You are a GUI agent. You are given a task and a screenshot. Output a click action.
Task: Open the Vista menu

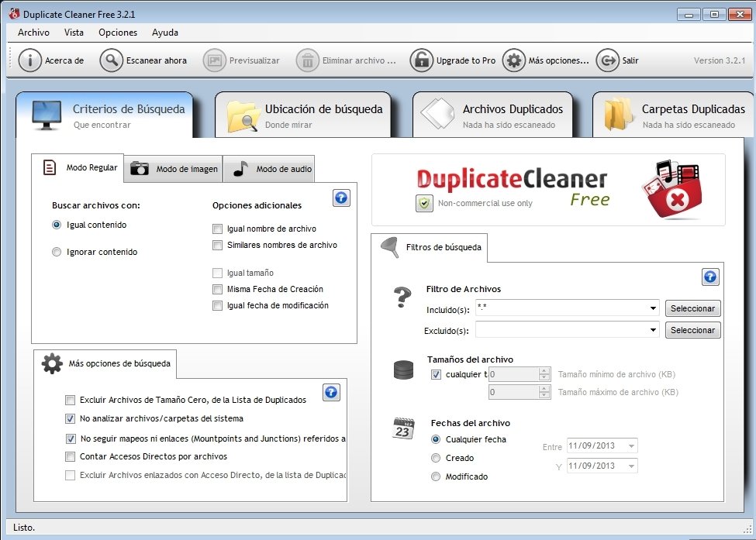pyautogui.click(x=74, y=33)
